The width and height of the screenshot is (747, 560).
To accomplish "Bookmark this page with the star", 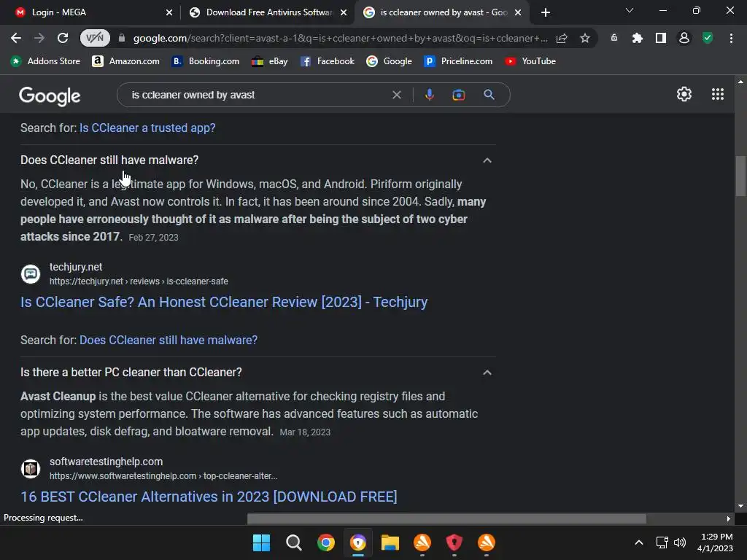I will (585, 38).
